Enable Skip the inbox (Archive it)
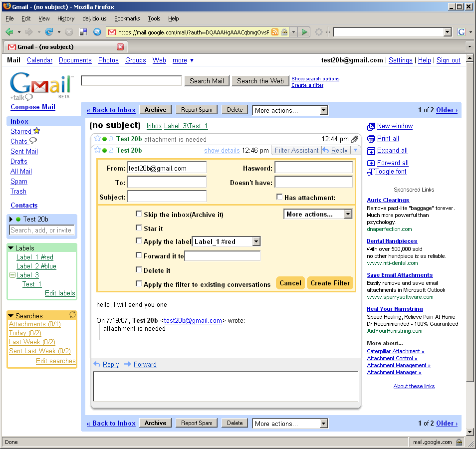This screenshot has width=476, height=449. click(139, 214)
